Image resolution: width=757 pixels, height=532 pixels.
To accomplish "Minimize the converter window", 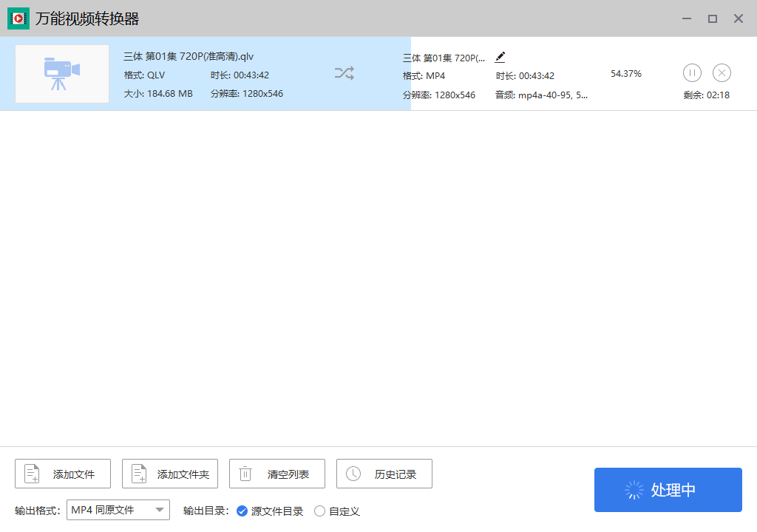I will click(687, 18).
